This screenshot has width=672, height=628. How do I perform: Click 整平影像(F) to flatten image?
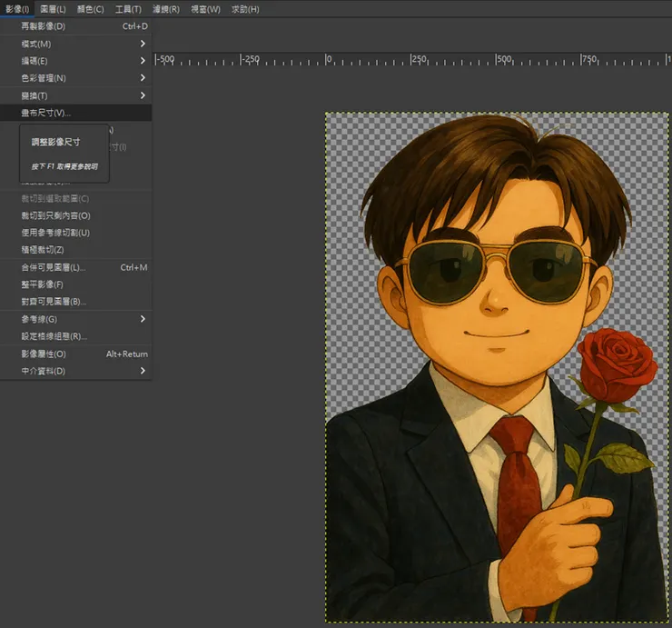click(x=44, y=284)
